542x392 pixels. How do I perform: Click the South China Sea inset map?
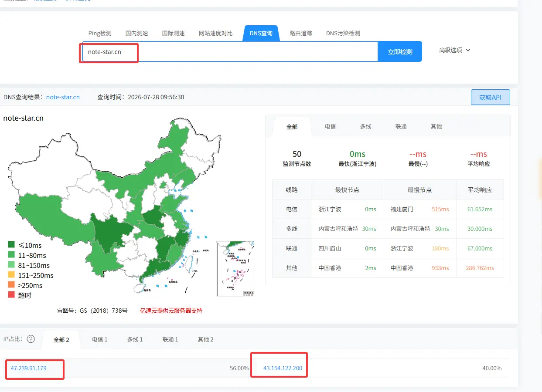[x=235, y=268]
